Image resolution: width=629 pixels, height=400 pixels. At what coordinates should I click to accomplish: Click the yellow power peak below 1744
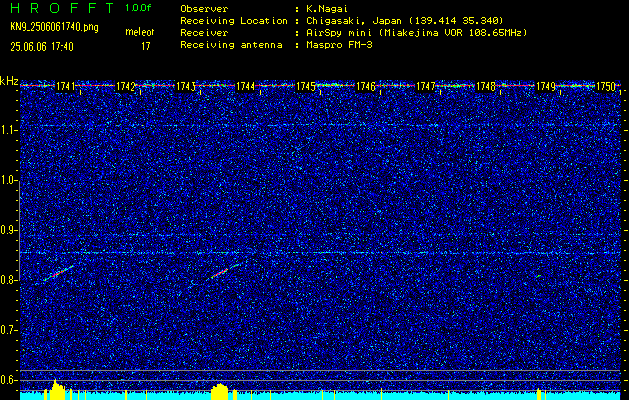click(219, 392)
